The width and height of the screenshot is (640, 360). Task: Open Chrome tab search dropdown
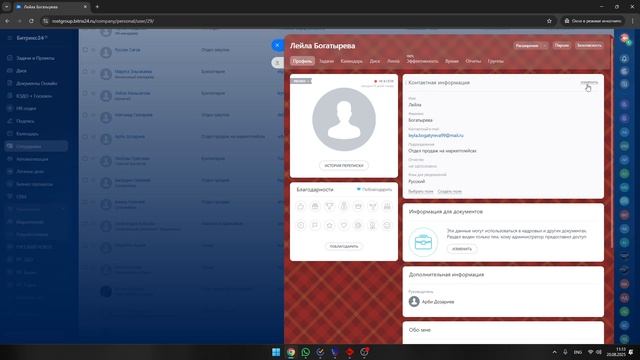(7, 7)
